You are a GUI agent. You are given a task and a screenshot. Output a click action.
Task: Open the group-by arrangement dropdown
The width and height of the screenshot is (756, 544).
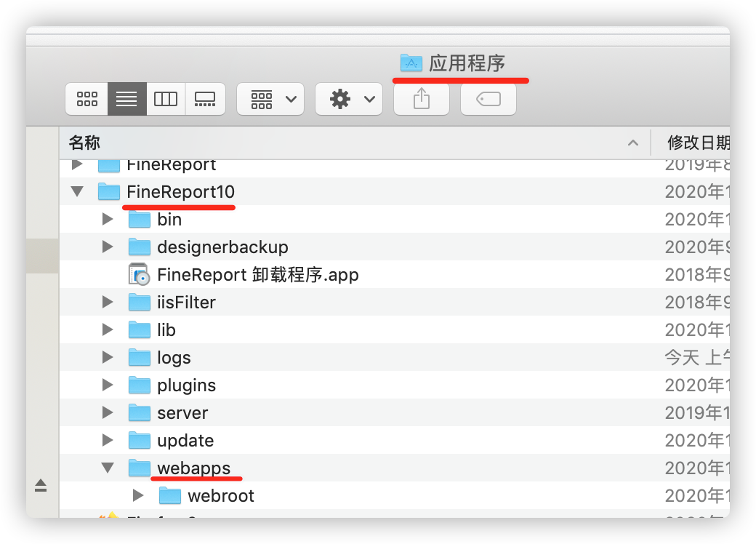(270, 99)
